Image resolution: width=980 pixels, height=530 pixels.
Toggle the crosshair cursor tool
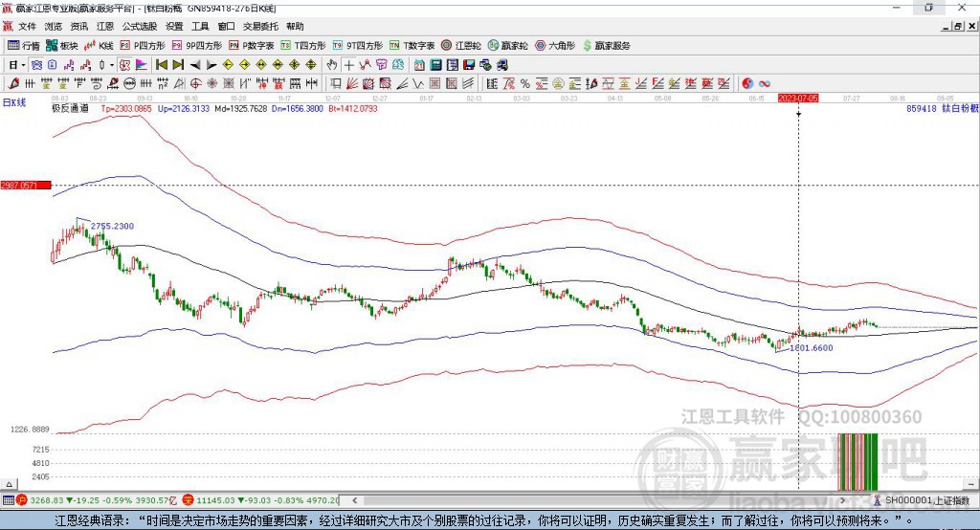click(x=348, y=65)
